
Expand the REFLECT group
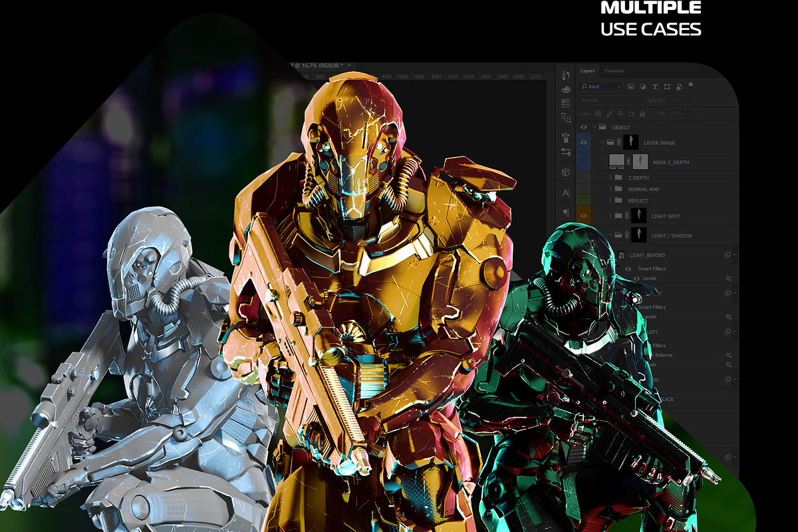point(610,200)
